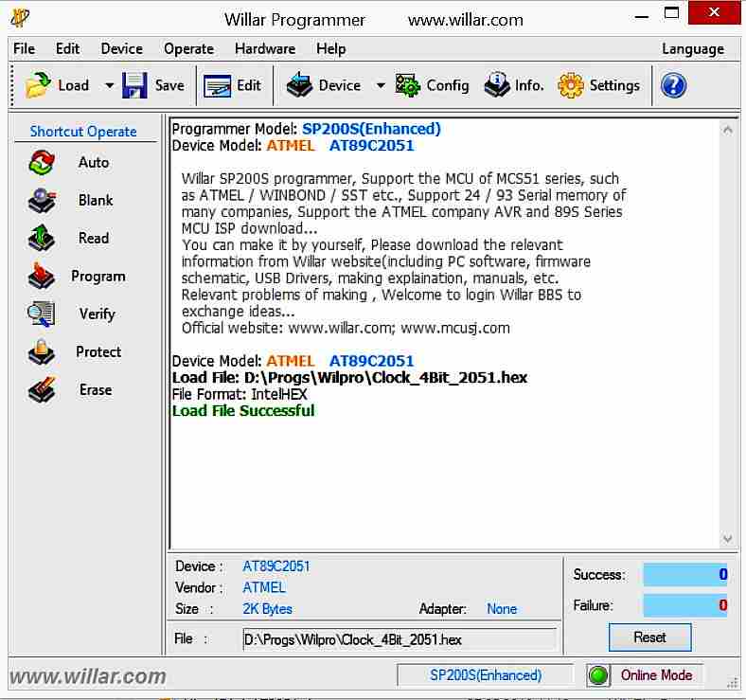This screenshot has height=700, width=746.
Task: Click the Load folder icon
Action: coord(39,85)
